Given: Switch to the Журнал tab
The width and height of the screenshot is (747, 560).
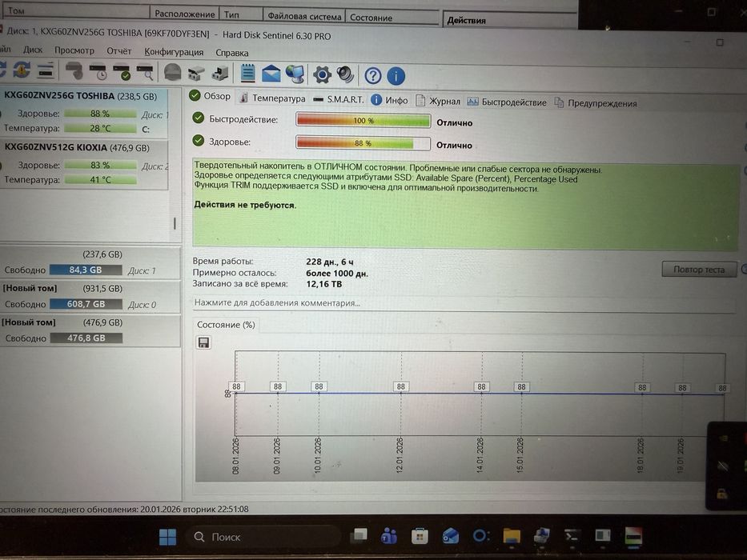Looking at the screenshot, I should coord(438,101).
